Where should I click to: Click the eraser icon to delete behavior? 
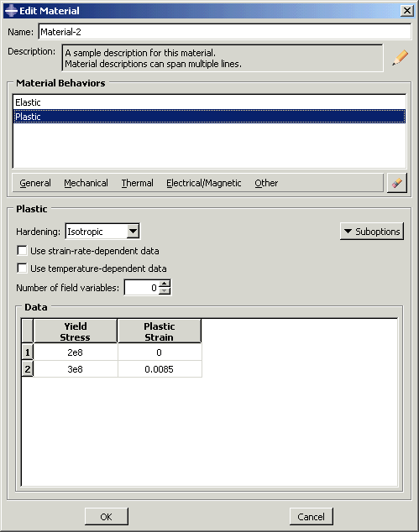coord(397,183)
